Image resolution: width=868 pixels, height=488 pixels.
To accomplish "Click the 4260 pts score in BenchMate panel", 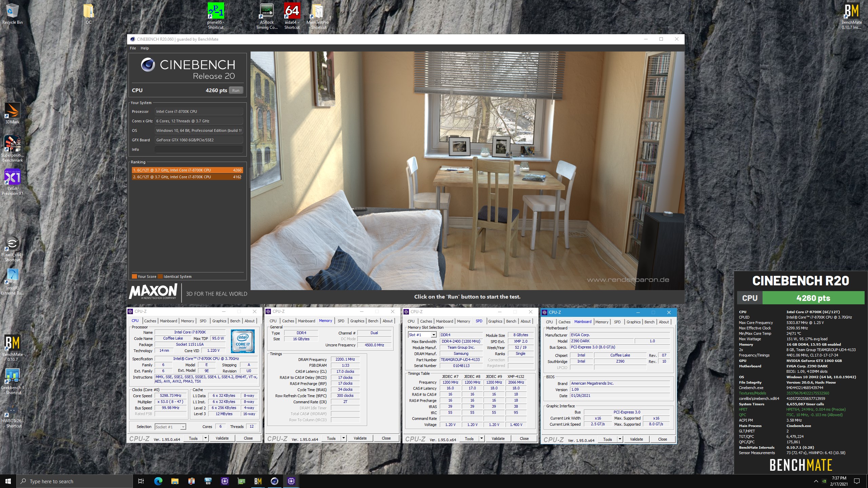I will coord(813,298).
